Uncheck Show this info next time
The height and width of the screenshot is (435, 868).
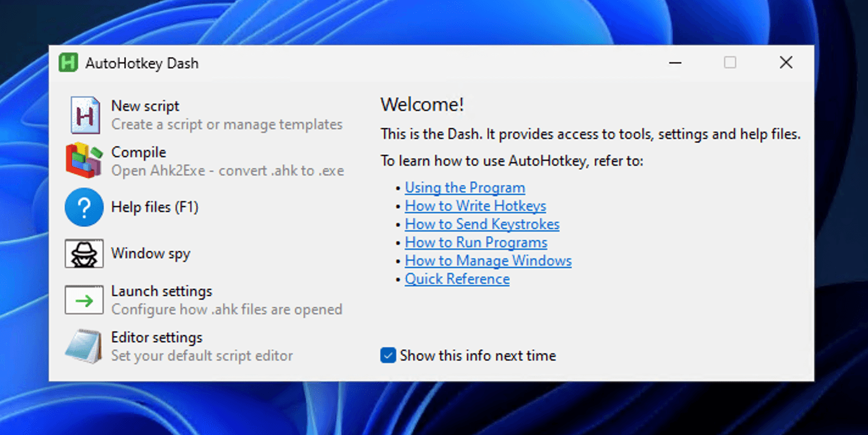pos(388,355)
